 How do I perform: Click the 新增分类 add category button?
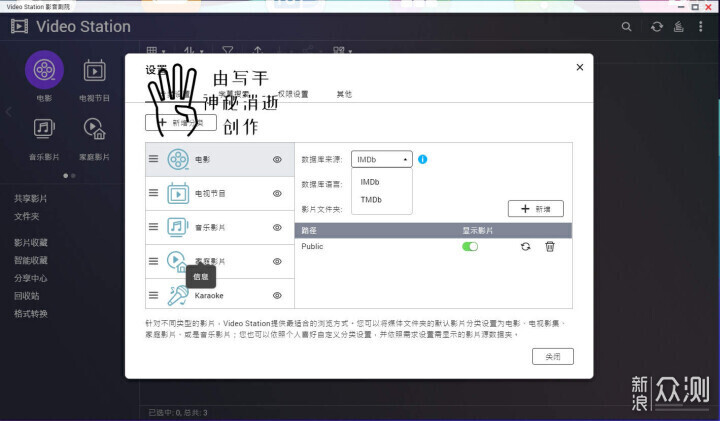[181, 123]
